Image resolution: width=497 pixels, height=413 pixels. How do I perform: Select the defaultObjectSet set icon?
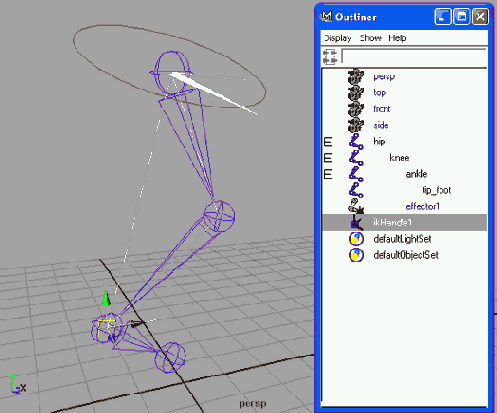tap(356, 255)
